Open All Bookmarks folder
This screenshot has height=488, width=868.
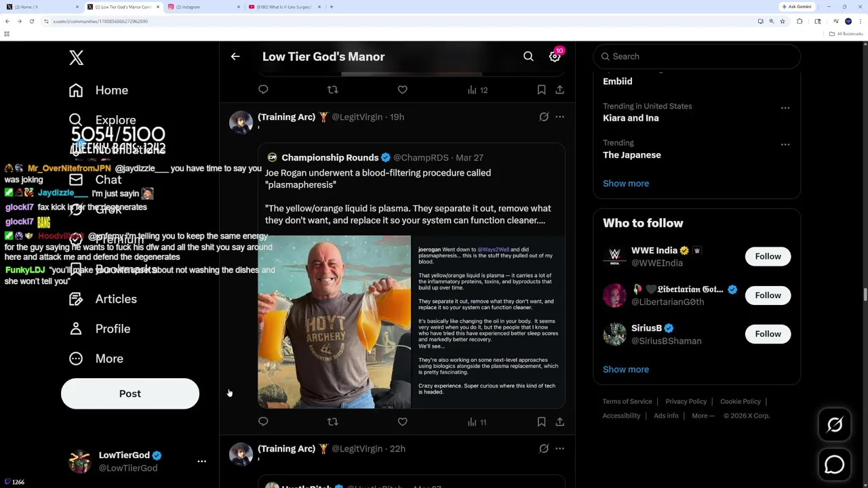pos(847,34)
